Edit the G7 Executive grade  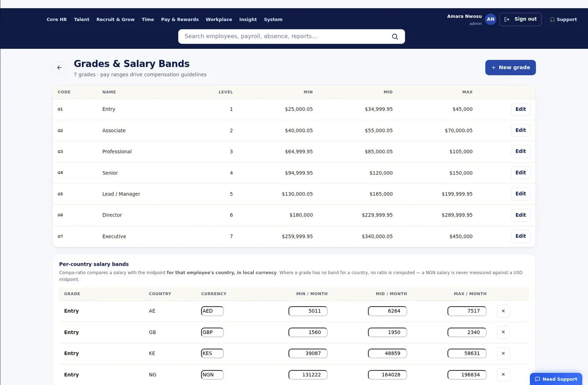click(520, 236)
